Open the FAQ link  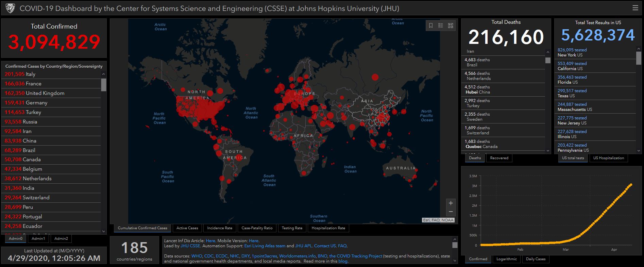tap(342, 246)
